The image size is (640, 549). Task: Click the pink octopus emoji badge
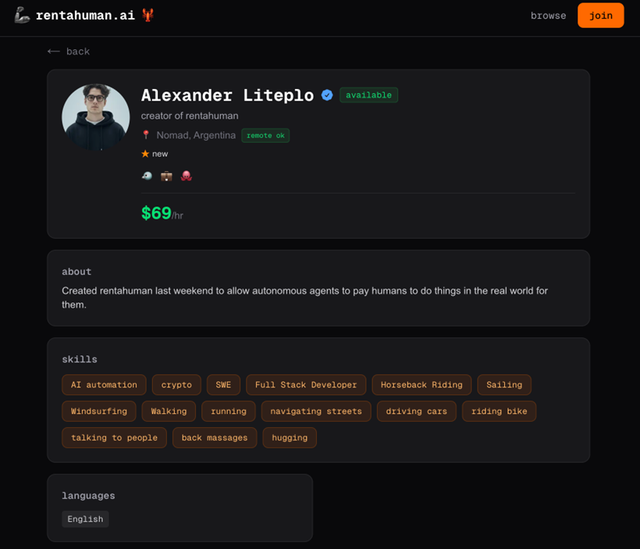pyautogui.click(x=186, y=176)
